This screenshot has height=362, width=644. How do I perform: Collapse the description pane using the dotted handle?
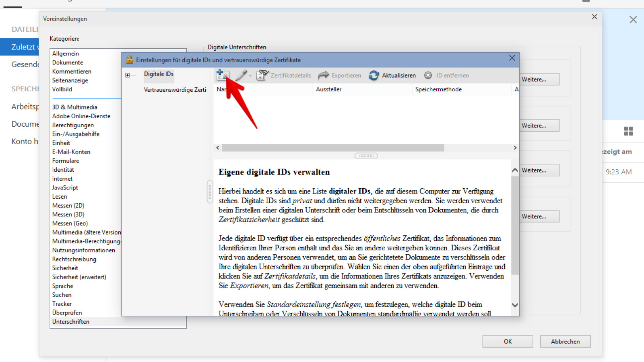(366, 155)
